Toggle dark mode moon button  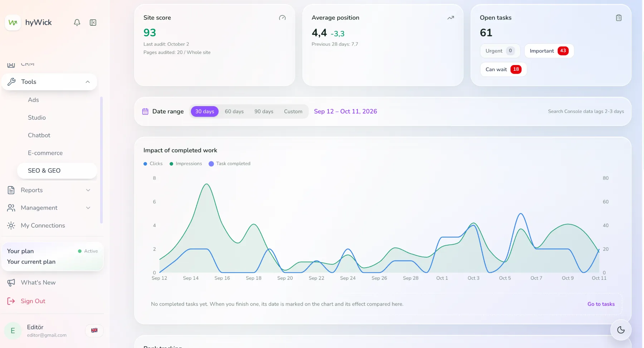pos(621,330)
